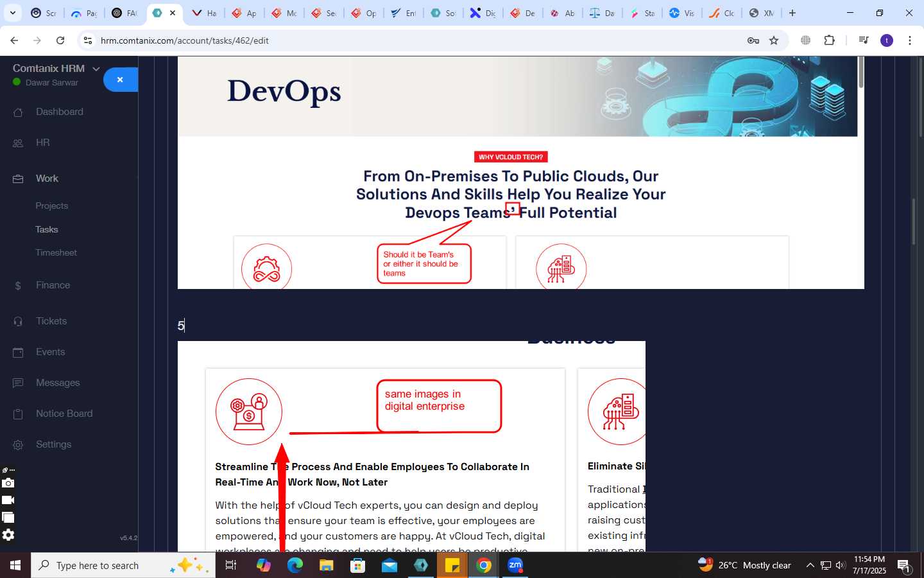Collapse the Work menu in sidebar
This screenshot has height=578, width=924.
tap(47, 179)
